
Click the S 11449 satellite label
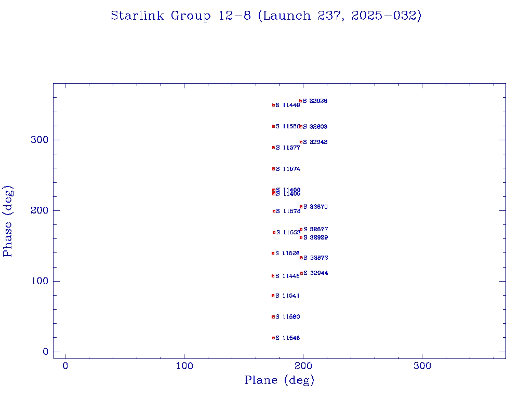[288, 105]
